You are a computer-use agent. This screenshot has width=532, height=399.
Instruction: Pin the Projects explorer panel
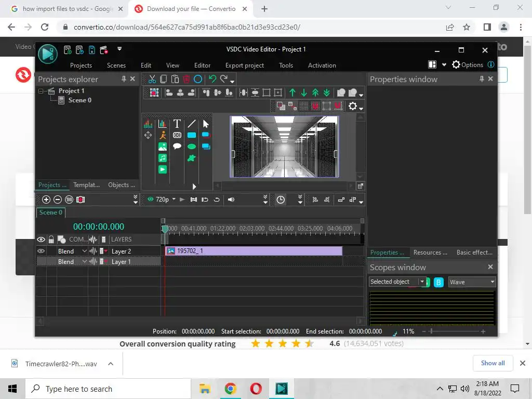pyautogui.click(x=124, y=79)
